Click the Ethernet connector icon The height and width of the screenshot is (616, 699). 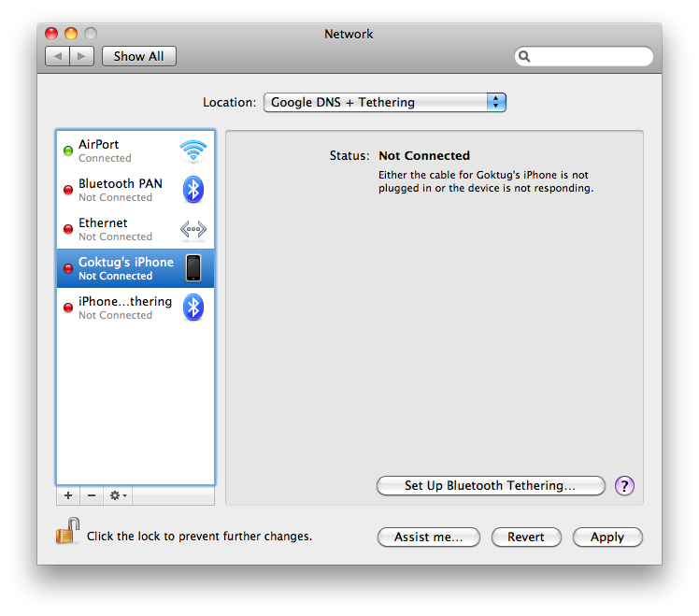193,229
